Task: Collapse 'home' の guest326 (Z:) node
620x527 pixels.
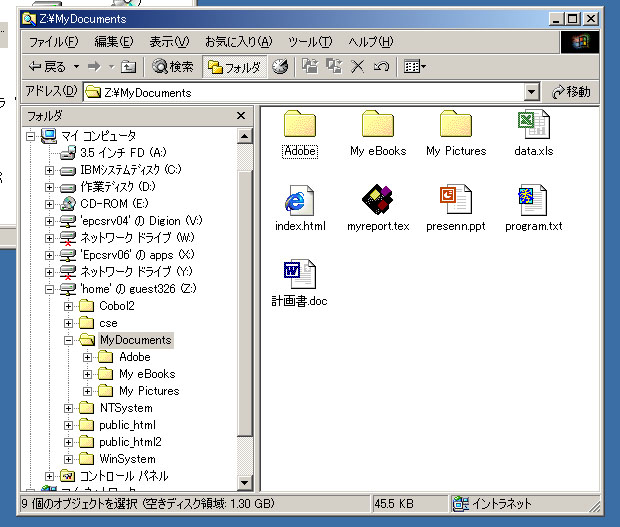Action: click(49, 289)
